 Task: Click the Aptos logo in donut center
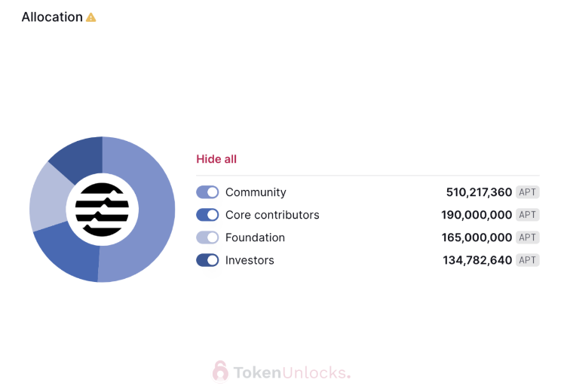tap(102, 210)
